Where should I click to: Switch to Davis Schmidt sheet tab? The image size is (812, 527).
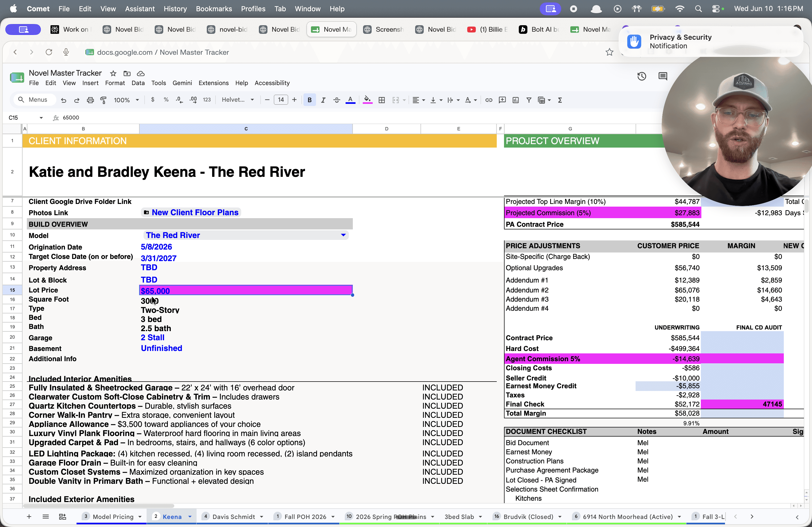click(233, 517)
